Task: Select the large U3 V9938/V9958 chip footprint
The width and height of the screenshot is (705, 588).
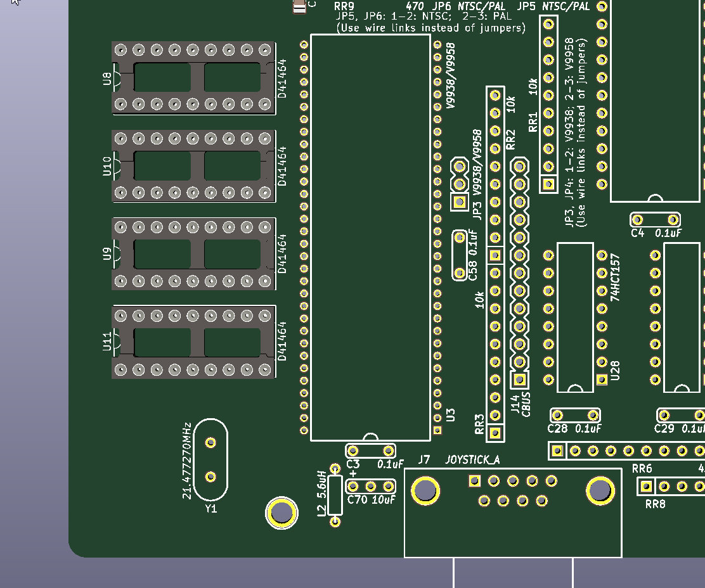Action: pyautogui.click(x=370, y=238)
